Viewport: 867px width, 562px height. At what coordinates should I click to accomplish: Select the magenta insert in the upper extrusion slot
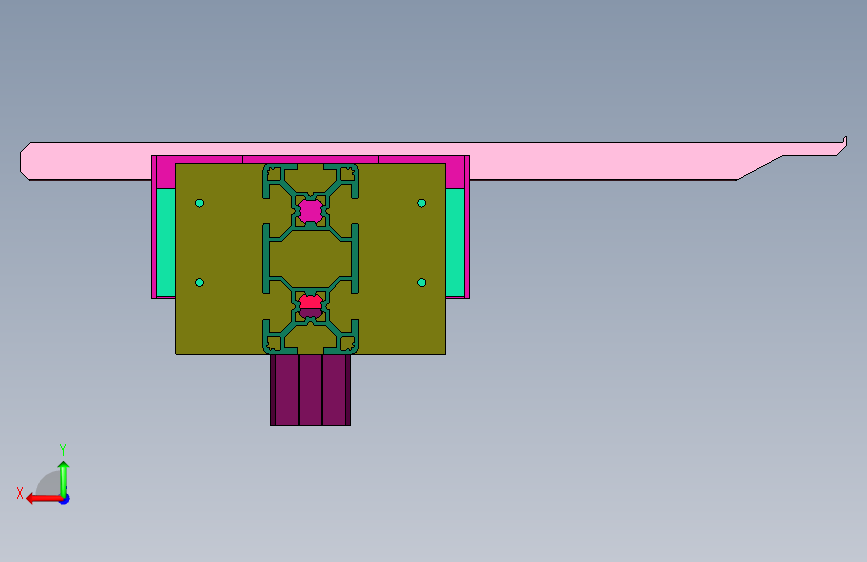click(310, 211)
